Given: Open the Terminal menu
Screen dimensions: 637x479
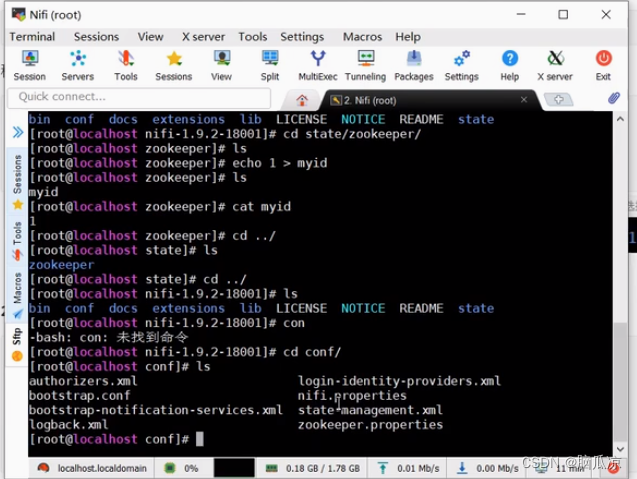Looking at the screenshot, I should [32, 37].
